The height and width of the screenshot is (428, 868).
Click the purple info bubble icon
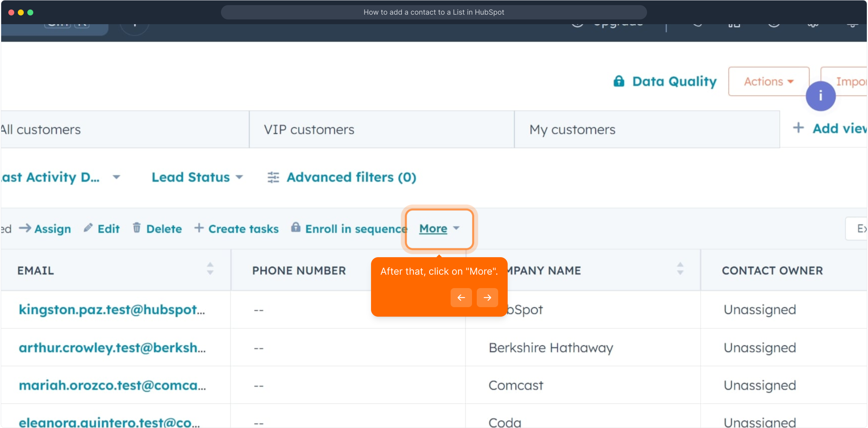pos(820,96)
